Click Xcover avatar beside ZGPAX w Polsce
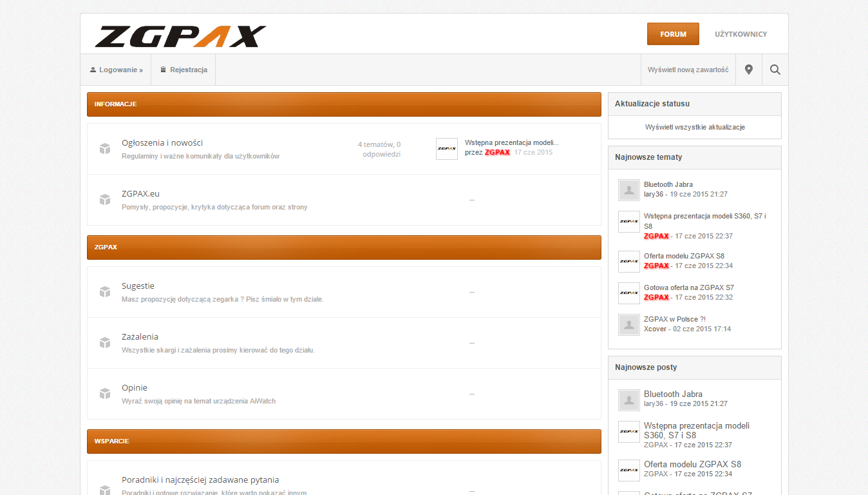The width and height of the screenshot is (868, 495). coord(629,325)
